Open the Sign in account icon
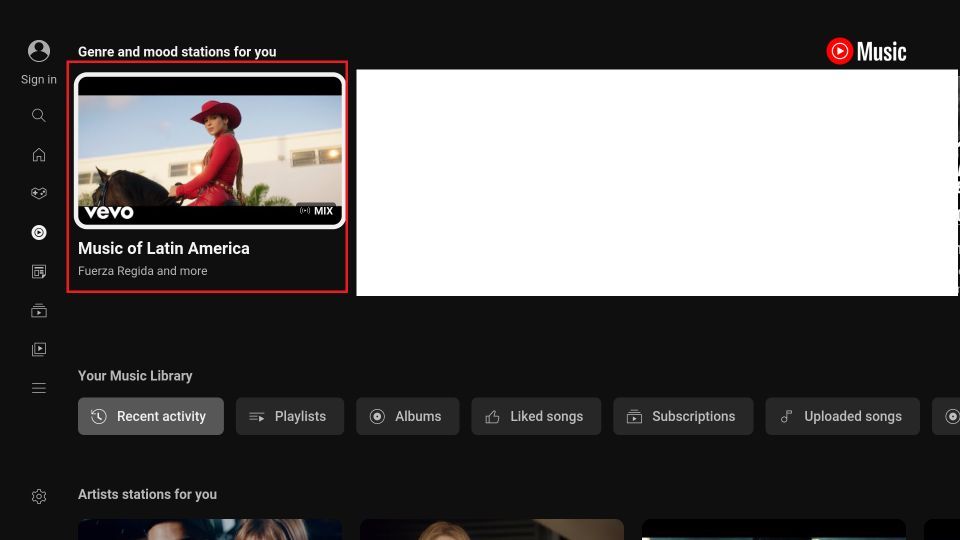 39,51
